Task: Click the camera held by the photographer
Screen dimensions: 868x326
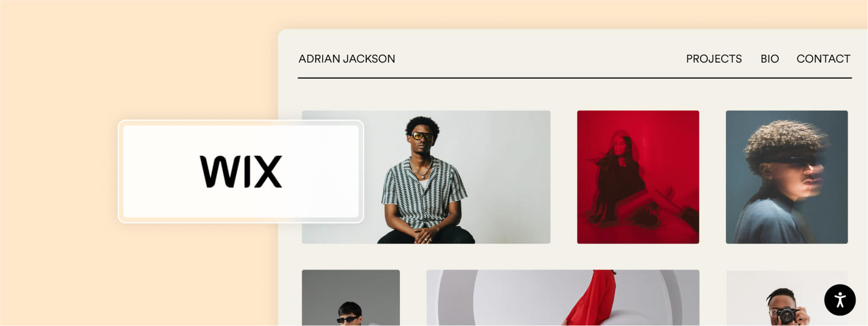Action: click(785, 315)
